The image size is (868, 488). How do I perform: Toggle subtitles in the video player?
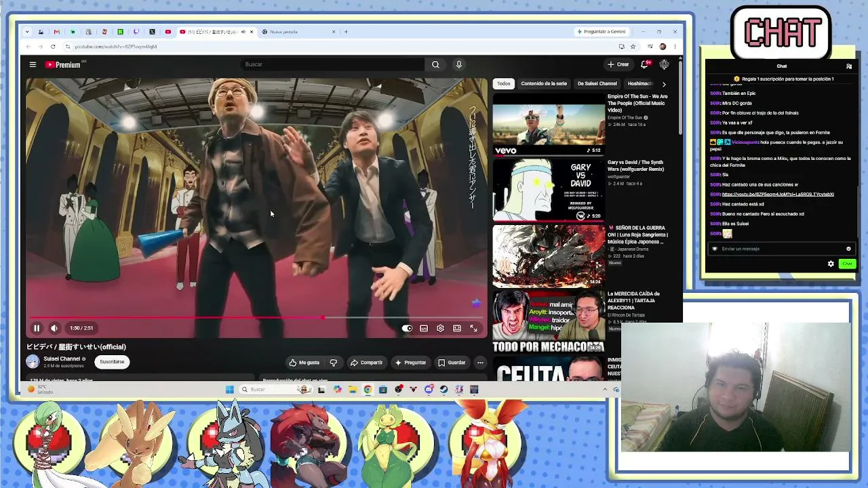(424, 328)
